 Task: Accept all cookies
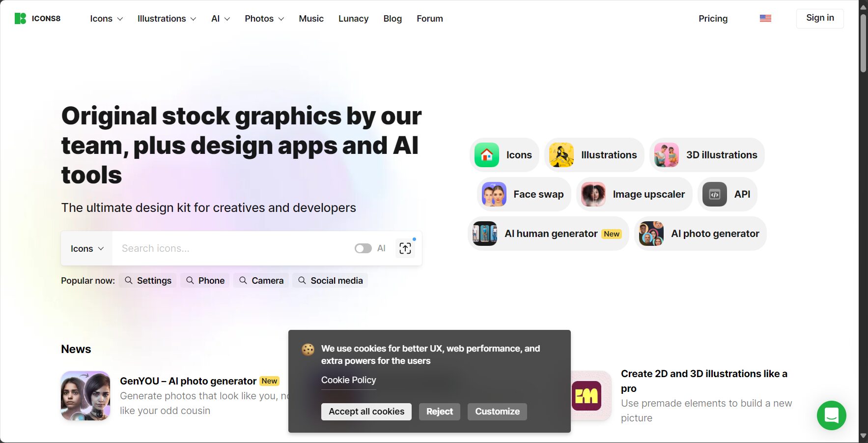[366, 412]
